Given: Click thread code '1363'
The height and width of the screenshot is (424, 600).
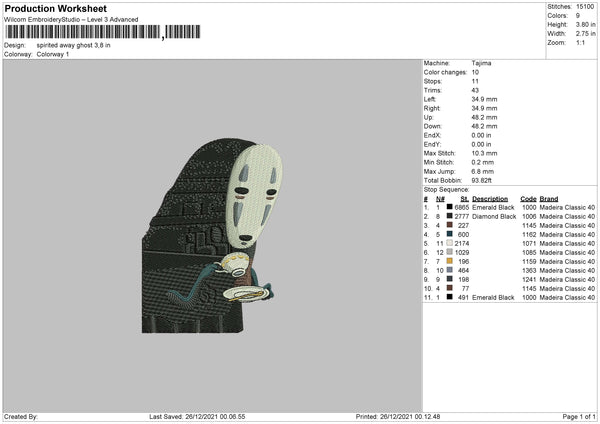Looking at the screenshot, I should point(529,271).
